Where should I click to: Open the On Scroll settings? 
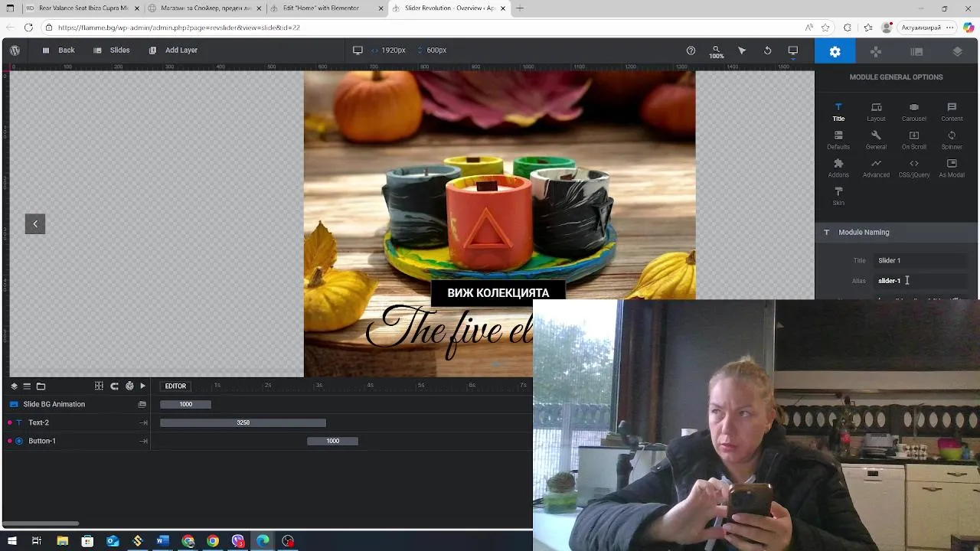[913, 140]
